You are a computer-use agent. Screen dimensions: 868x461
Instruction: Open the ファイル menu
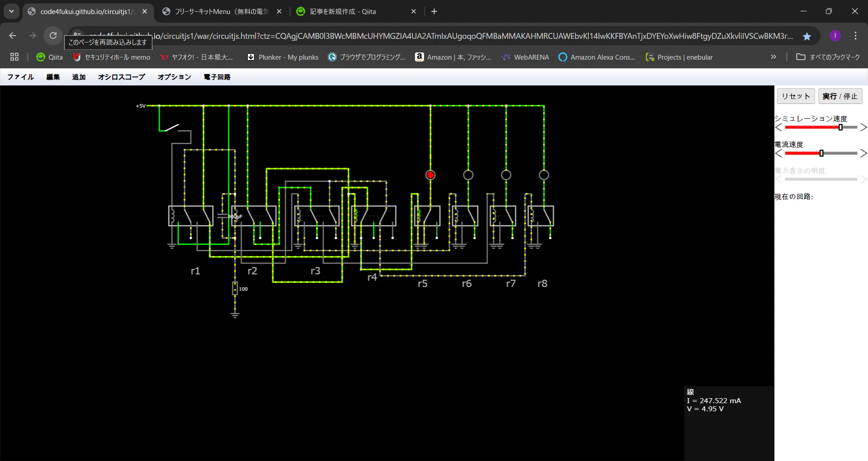pos(20,77)
